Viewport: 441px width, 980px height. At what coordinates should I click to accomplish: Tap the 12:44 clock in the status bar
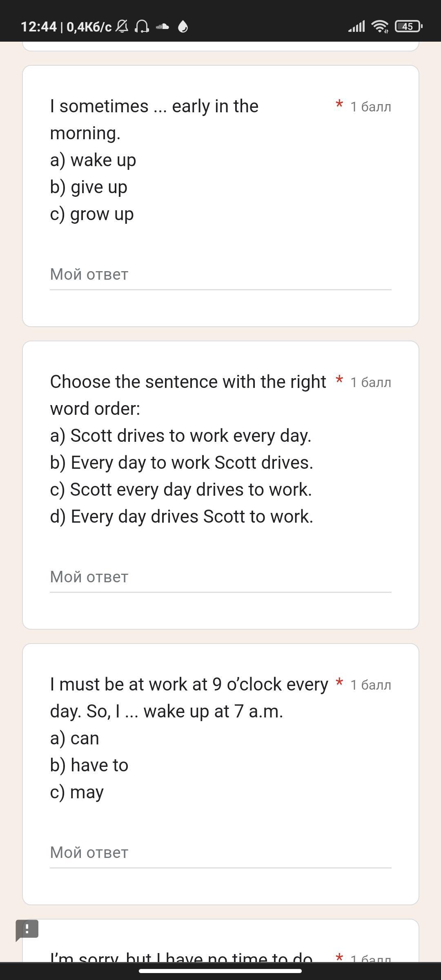(x=38, y=27)
